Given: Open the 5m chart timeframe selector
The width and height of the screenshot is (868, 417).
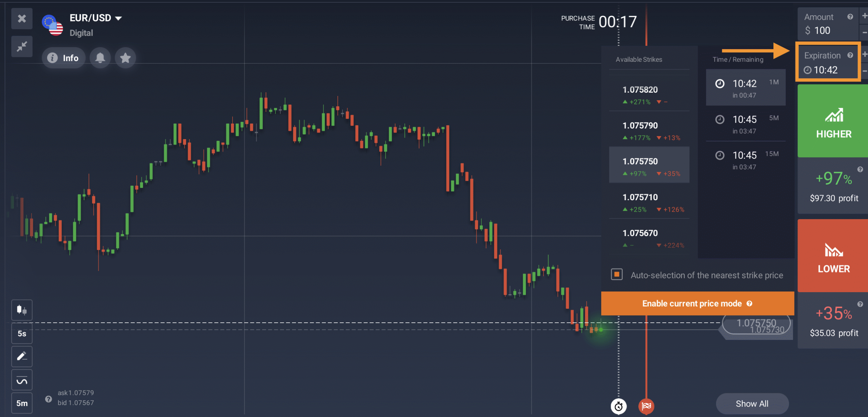Looking at the screenshot, I should [x=22, y=403].
